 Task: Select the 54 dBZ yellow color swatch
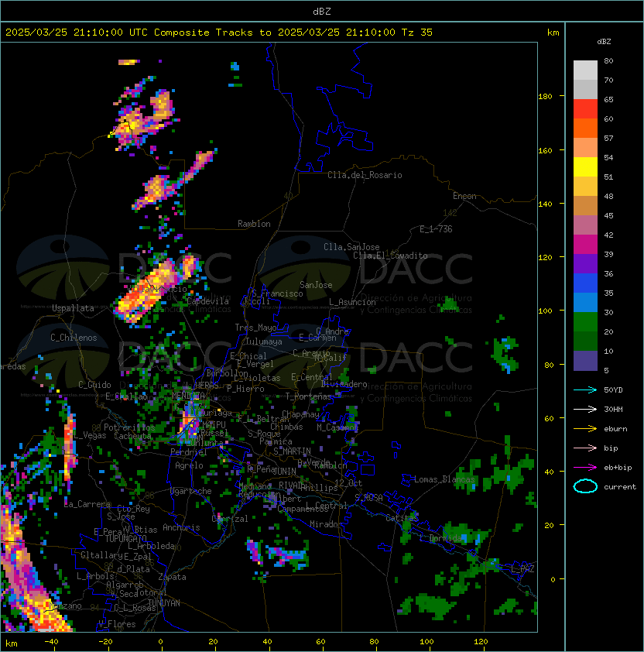[x=585, y=166]
